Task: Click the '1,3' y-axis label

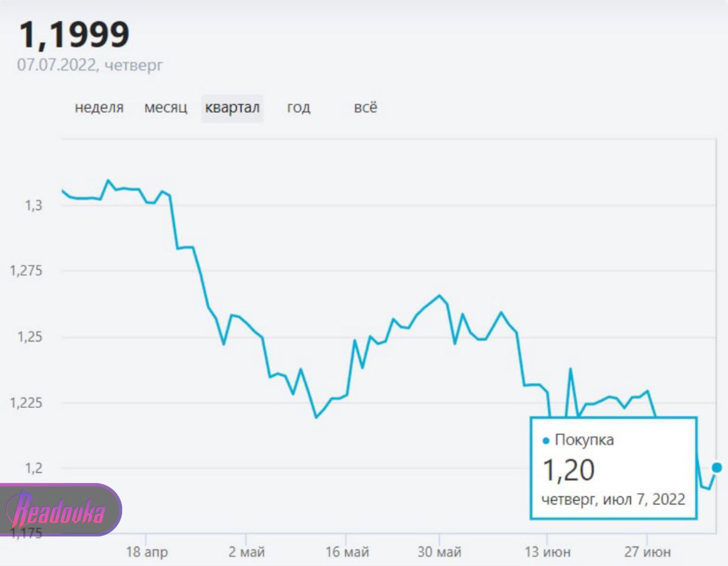Action: tap(34, 205)
